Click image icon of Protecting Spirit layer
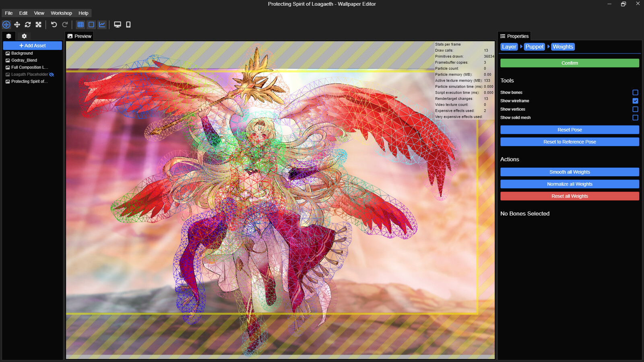This screenshot has width=644, height=362. [x=8, y=81]
